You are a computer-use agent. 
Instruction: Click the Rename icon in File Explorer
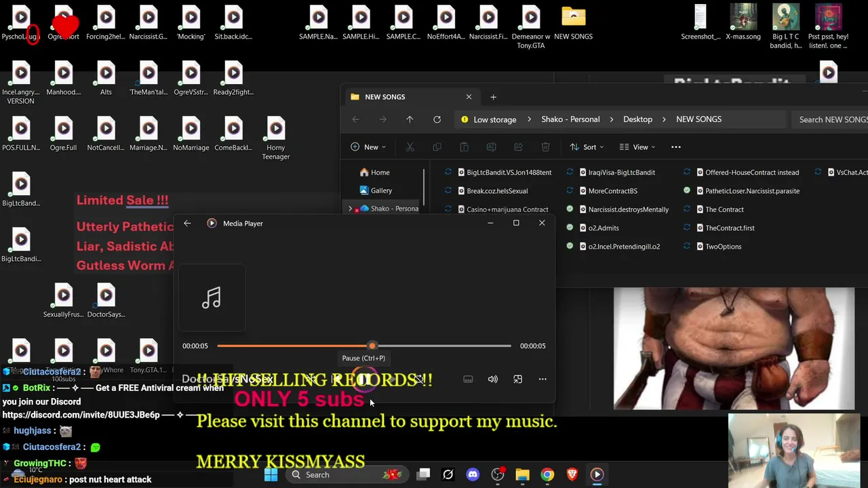click(x=491, y=147)
